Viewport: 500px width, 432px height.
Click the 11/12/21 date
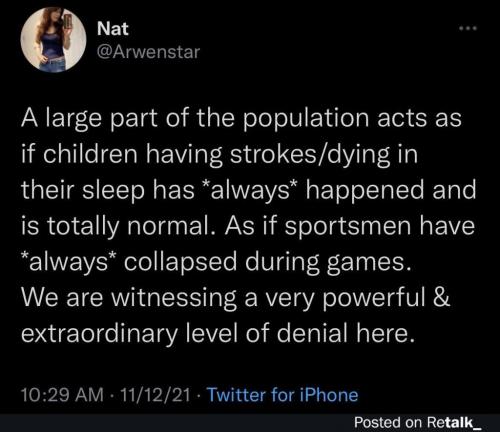(155, 395)
